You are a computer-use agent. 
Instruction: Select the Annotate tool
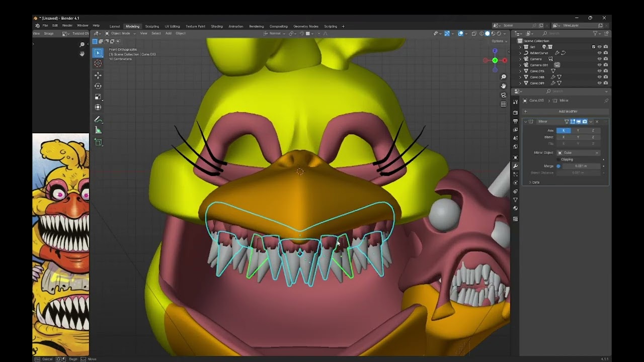tap(98, 120)
